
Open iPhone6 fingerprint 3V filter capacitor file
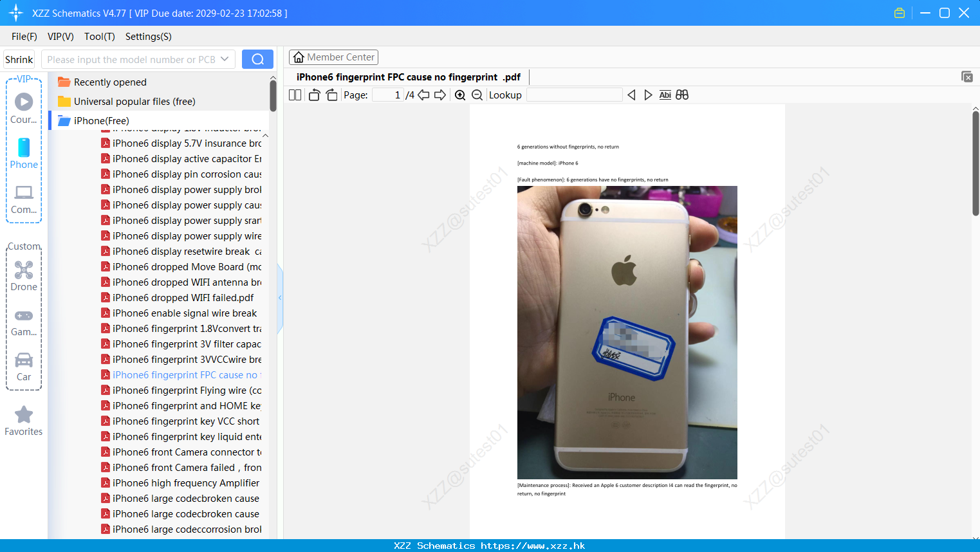181,344
